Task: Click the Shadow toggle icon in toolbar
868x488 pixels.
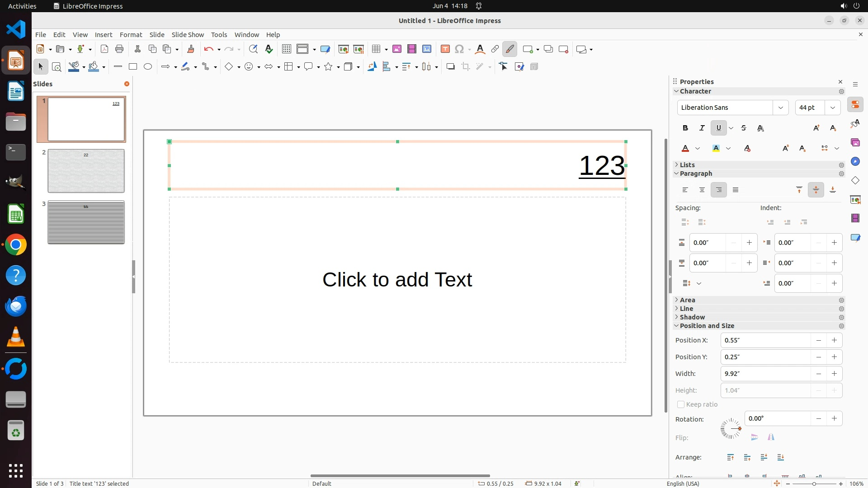Action: 450,67
